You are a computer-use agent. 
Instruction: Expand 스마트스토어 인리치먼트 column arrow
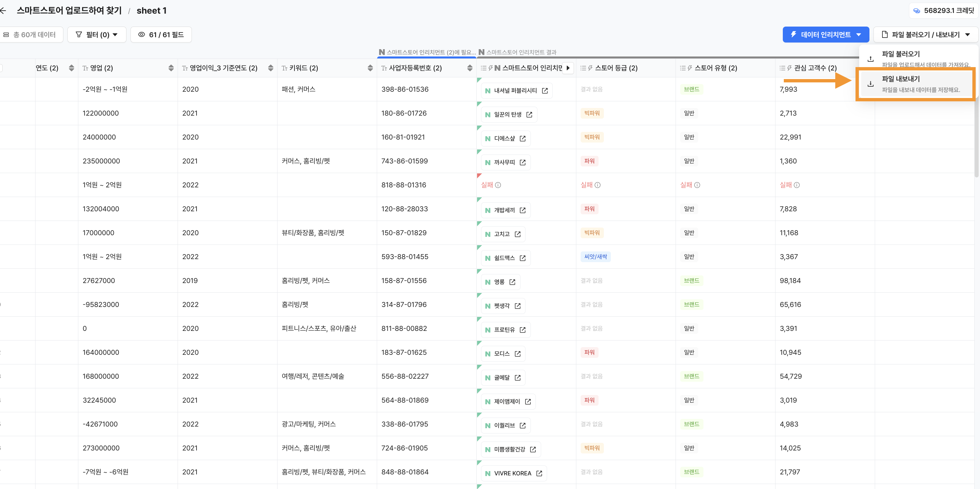pyautogui.click(x=568, y=68)
